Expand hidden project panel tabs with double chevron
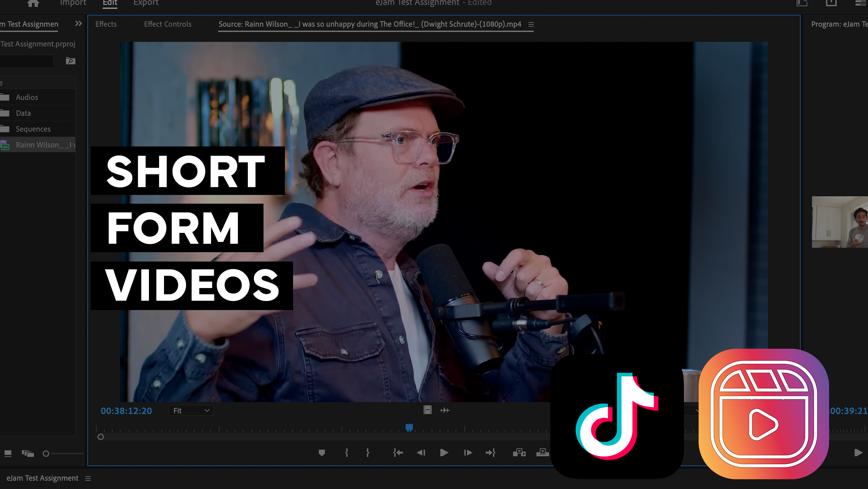 pos(78,24)
